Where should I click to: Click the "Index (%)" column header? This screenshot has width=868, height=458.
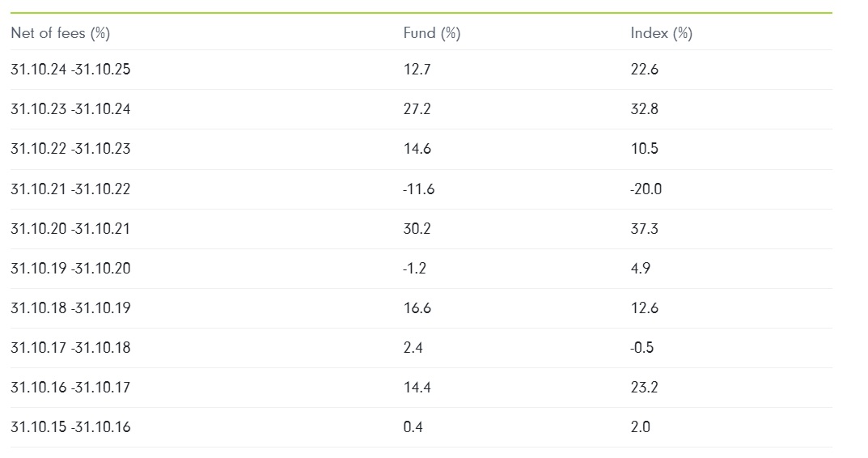pos(661,33)
